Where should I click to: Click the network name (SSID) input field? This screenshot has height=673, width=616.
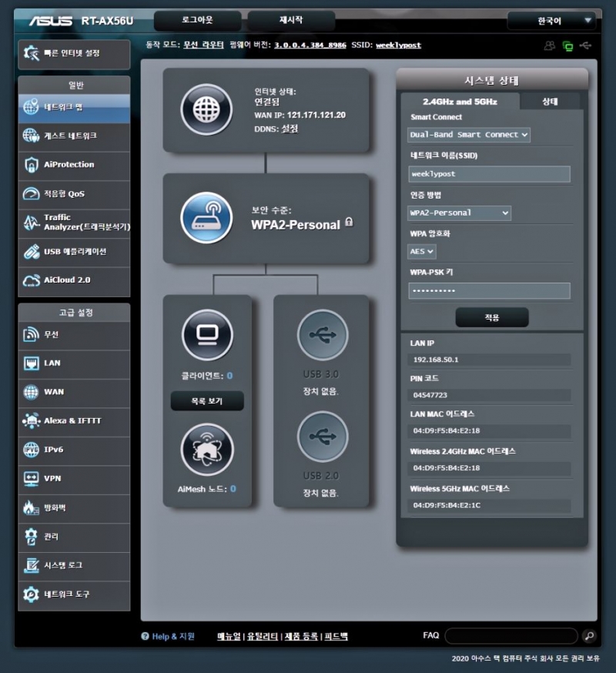click(x=490, y=174)
